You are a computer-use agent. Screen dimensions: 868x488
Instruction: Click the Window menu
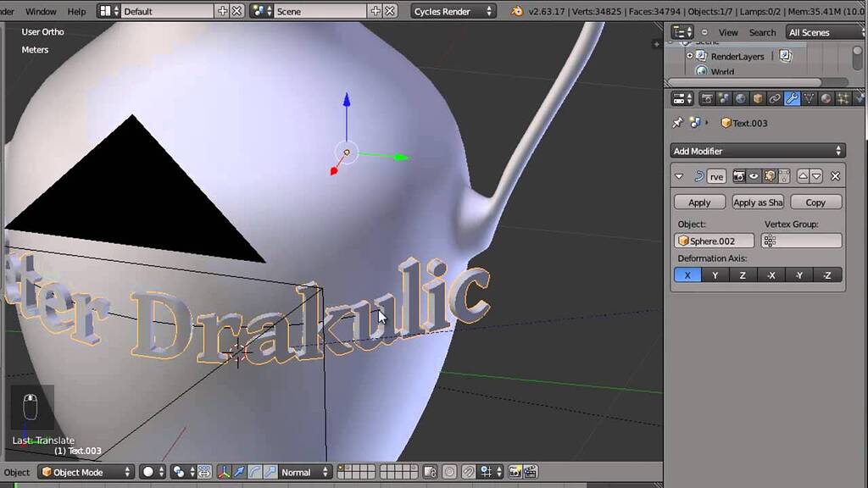(40, 11)
